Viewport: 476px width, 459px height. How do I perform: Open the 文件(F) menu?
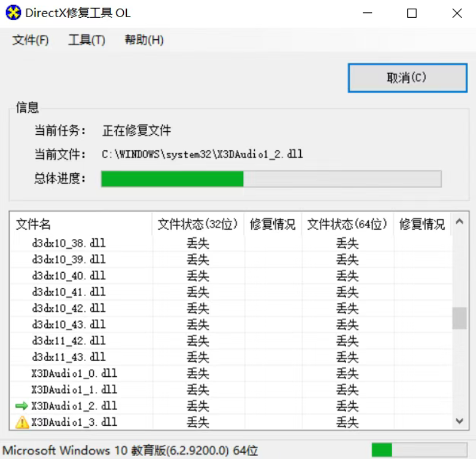coord(31,40)
